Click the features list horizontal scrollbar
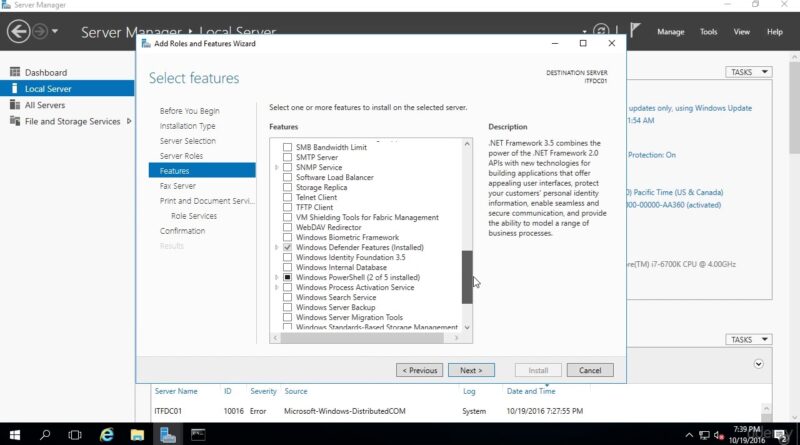This screenshot has height=445, width=800. coord(362,337)
